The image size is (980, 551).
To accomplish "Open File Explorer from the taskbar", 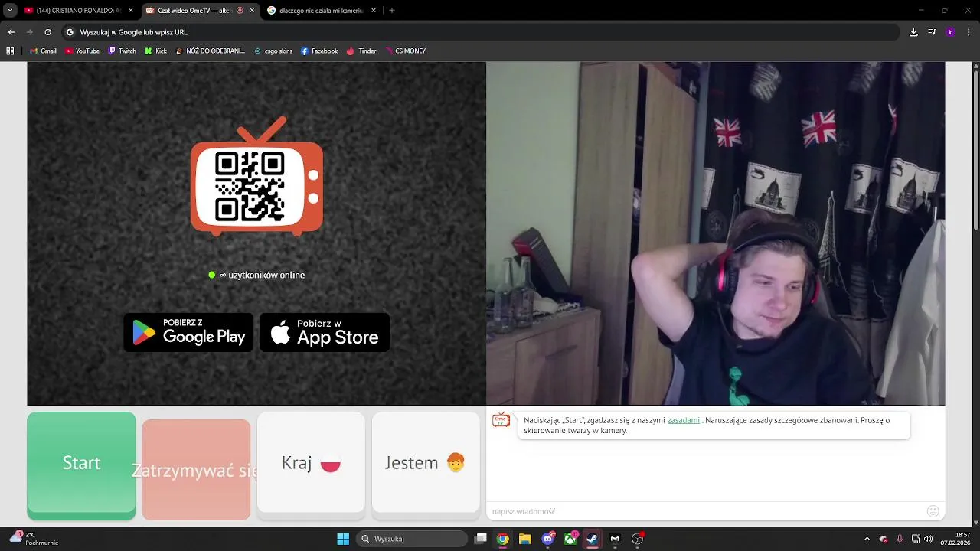I will point(525,539).
